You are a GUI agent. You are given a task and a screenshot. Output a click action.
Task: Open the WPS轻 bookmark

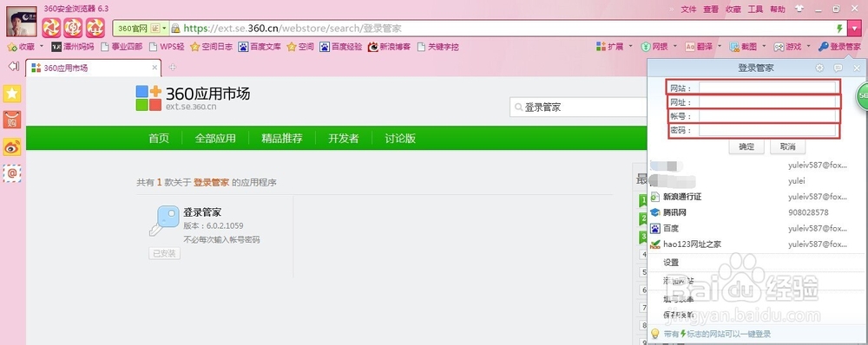click(167, 47)
